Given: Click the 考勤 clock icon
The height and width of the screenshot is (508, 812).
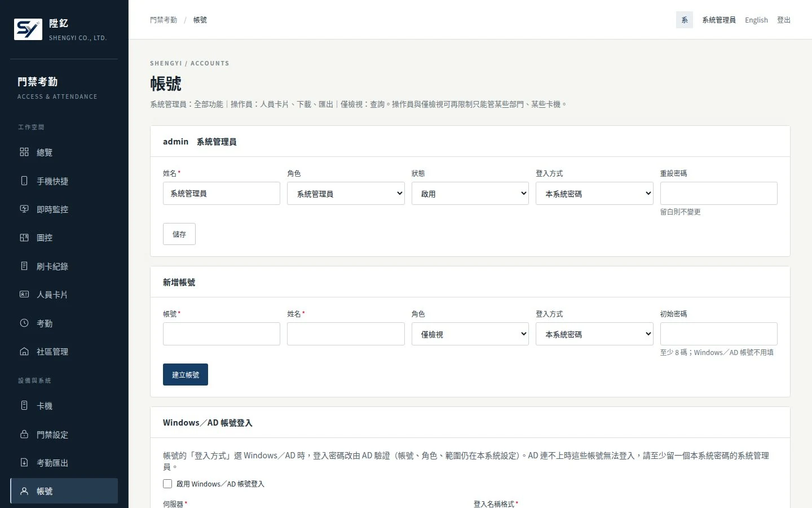Looking at the screenshot, I should [24, 323].
